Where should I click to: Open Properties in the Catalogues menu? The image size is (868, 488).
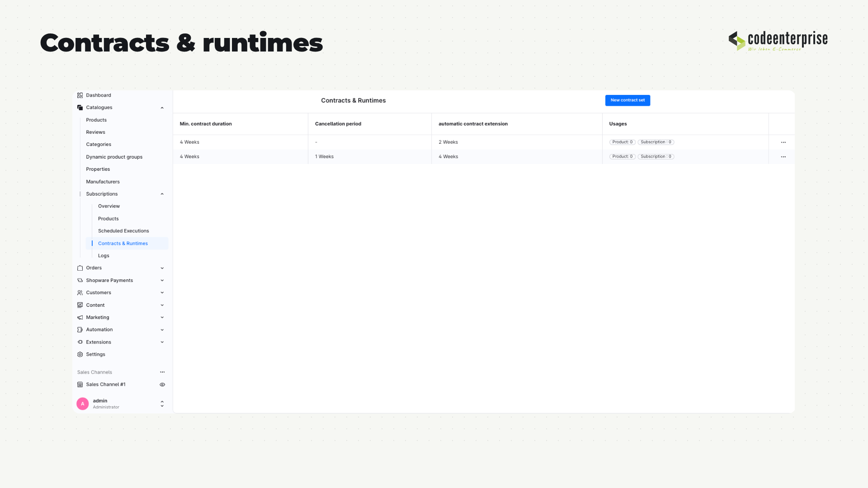(98, 169)
